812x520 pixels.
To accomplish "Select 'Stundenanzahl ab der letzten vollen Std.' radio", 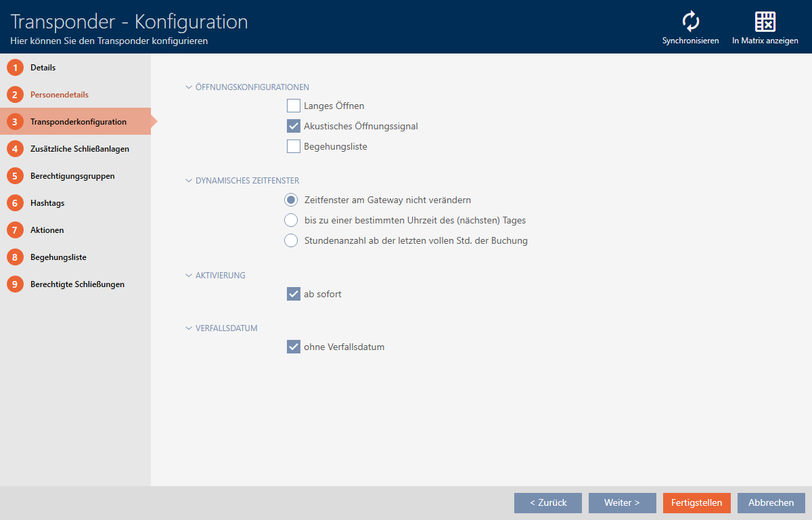I will click(x=291, y=240).
